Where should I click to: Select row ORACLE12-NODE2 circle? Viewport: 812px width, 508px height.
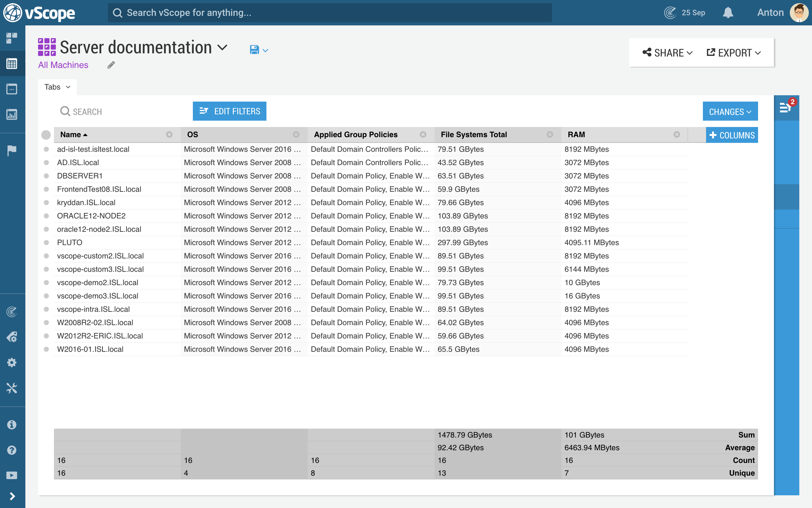46,216
